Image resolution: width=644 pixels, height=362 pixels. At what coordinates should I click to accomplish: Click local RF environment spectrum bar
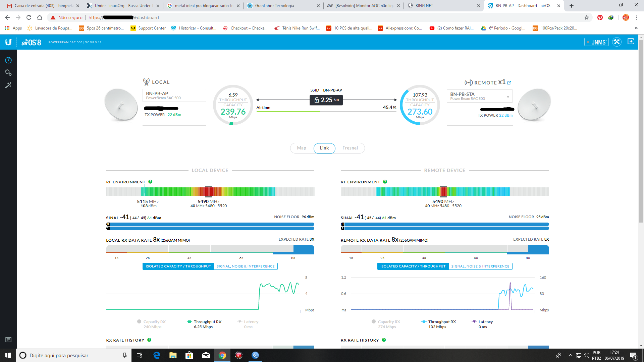(x=210, y=192)
